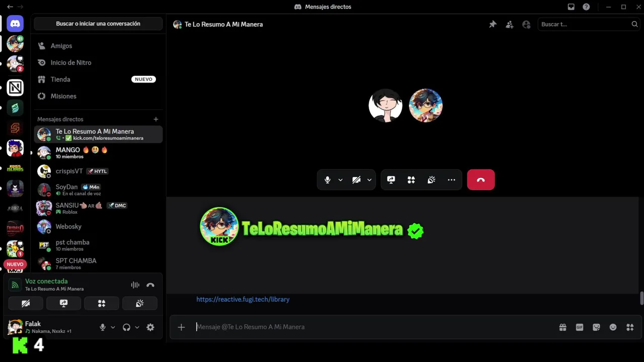Open Tienda section
The width and height of the screenshot is (644, 362).
tap(98, 79)
